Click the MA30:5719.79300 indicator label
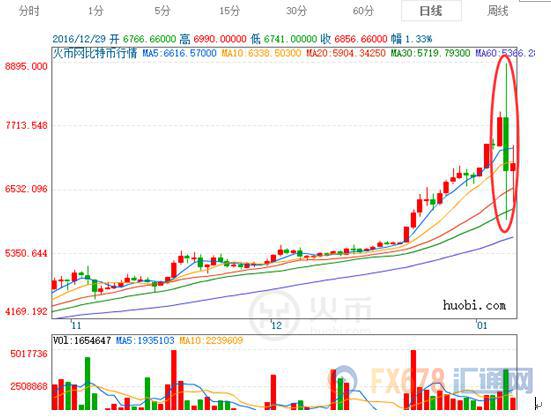This screenshot has height=417, width=551. [x=430, y=53]
